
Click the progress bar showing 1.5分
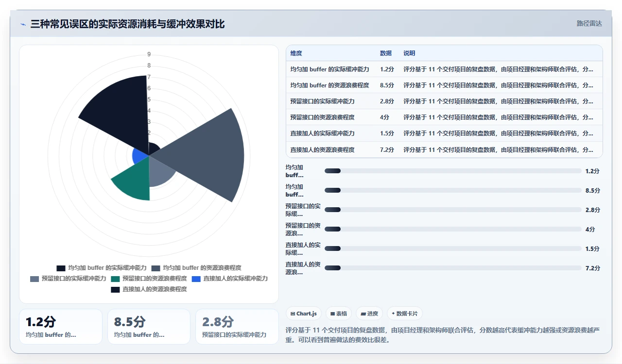pyautogui.click(x=453, y=248)
